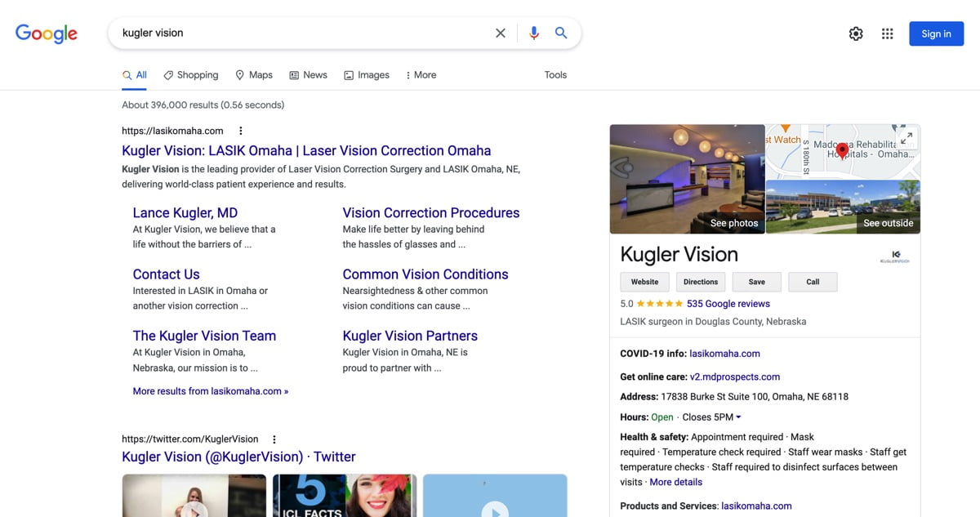Open Products and Services lasikomaha.com link

[x=757, y=506]
